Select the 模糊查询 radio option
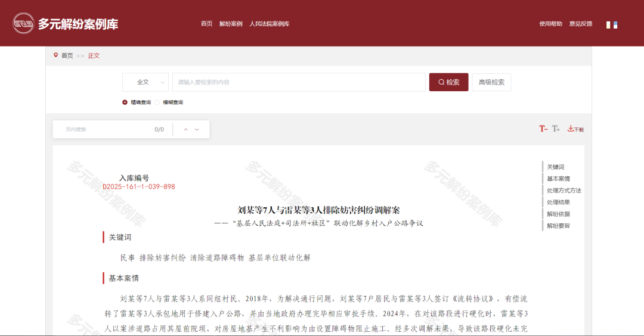The height and width of the screenshot is (336, 644). [x=157, y=102]
